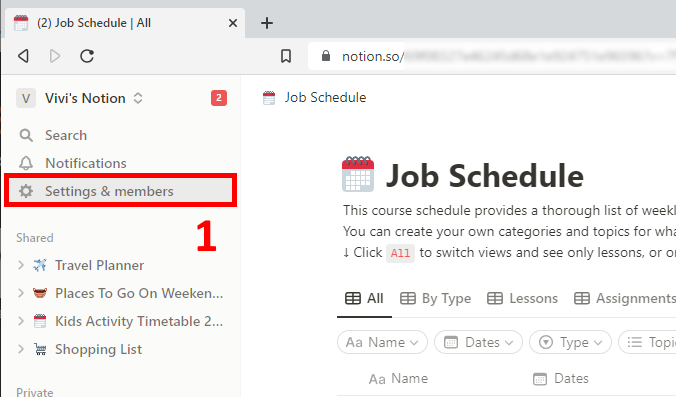
Task: Click the Name column header
Action: pyautogui.click(x=398, y=378)
